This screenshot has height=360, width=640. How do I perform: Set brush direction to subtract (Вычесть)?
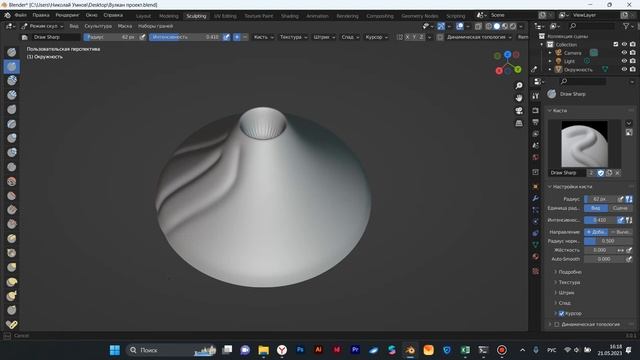(620, 232)
